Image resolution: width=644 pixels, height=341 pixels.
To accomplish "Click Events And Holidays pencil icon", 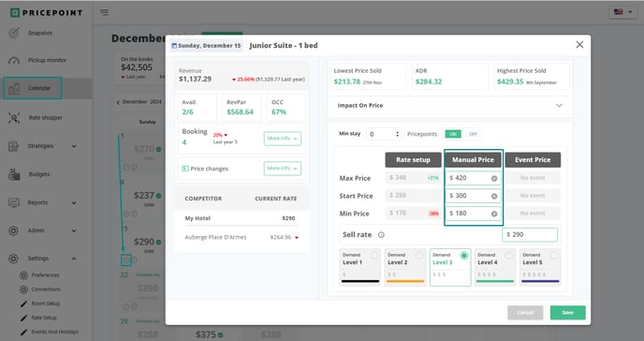I will click(x=23, y=332).
